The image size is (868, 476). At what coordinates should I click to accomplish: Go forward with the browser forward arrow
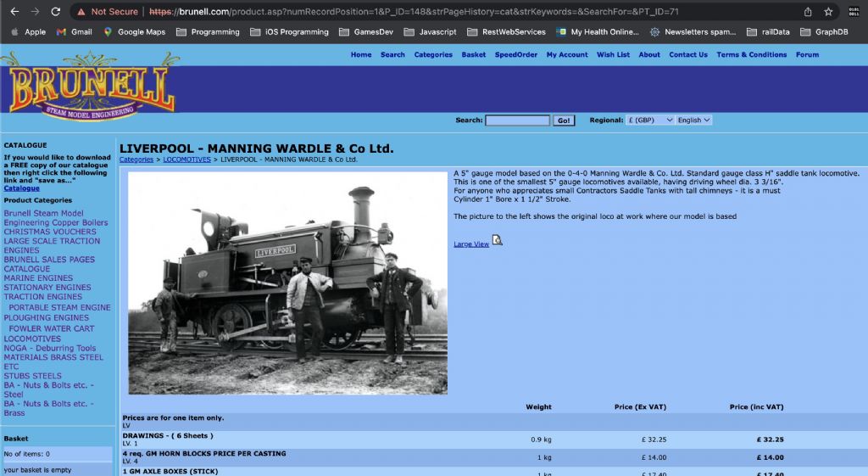click(x=35, y=12)
